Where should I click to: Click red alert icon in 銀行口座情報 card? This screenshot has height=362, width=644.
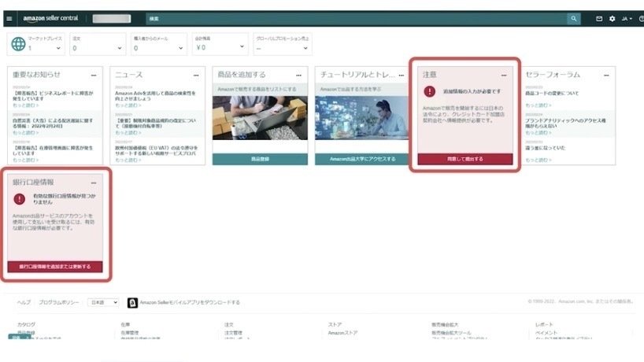click(20, 199)
